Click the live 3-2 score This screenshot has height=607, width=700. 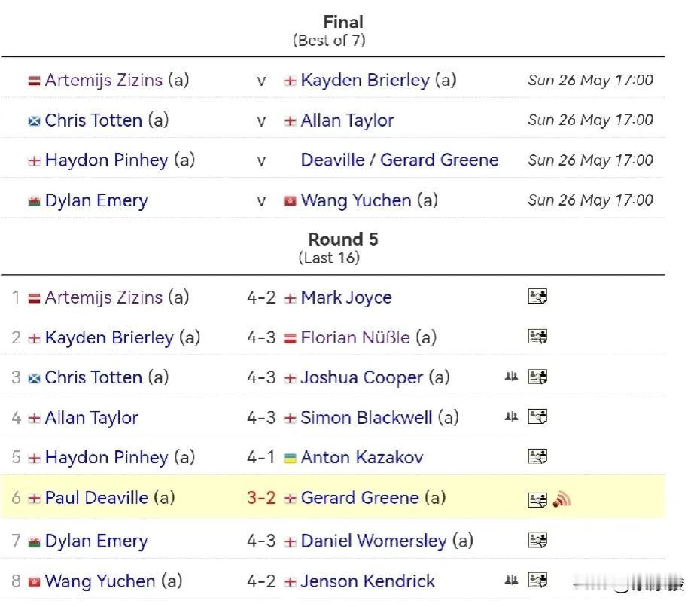[261, 498]
